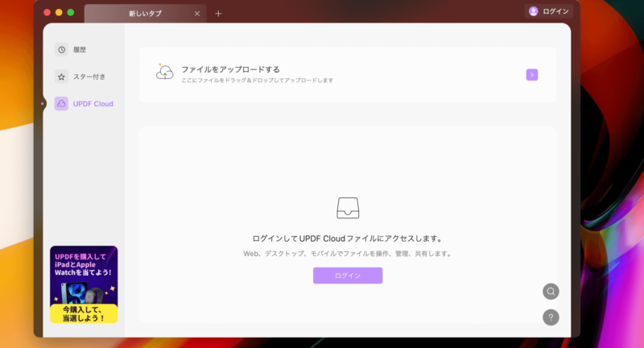
Task: Expand upload panel with purple arrow
Action: pos(532,75)
